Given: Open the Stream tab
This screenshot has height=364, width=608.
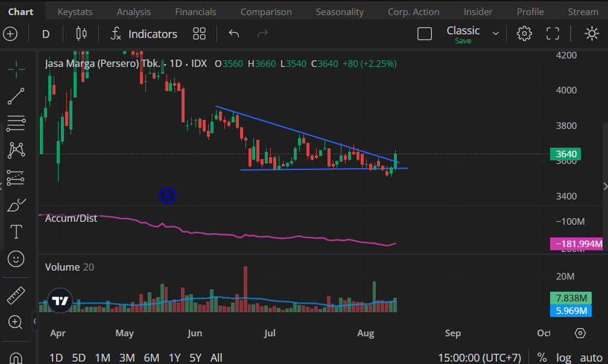Looking at the screenshot, I should [x=583, y=12].
